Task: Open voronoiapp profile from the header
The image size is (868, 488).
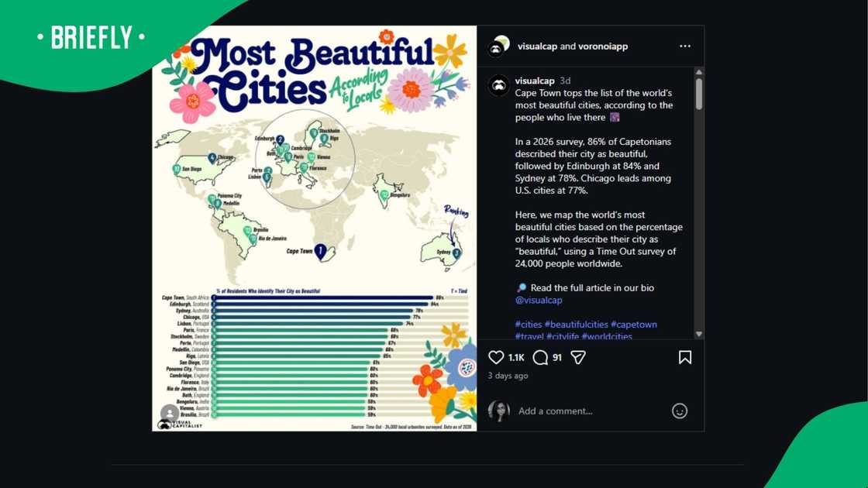Action: click(603, 46)
